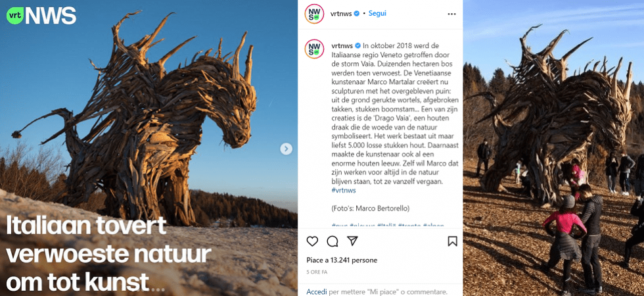This screenshot has width=644, height=296.
Task: Click Accedi to log in
Action: tap(317, 292)
